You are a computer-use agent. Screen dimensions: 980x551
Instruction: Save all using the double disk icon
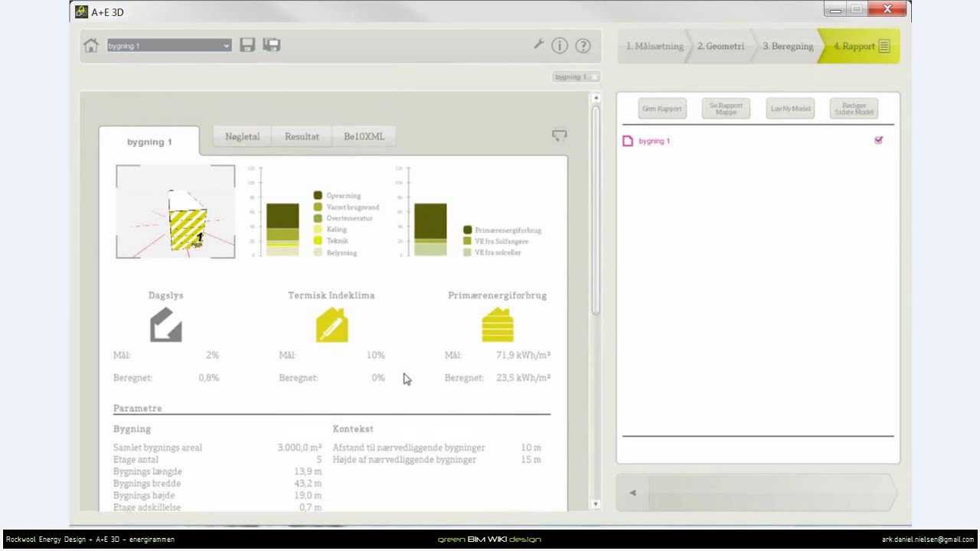(272, 45)
